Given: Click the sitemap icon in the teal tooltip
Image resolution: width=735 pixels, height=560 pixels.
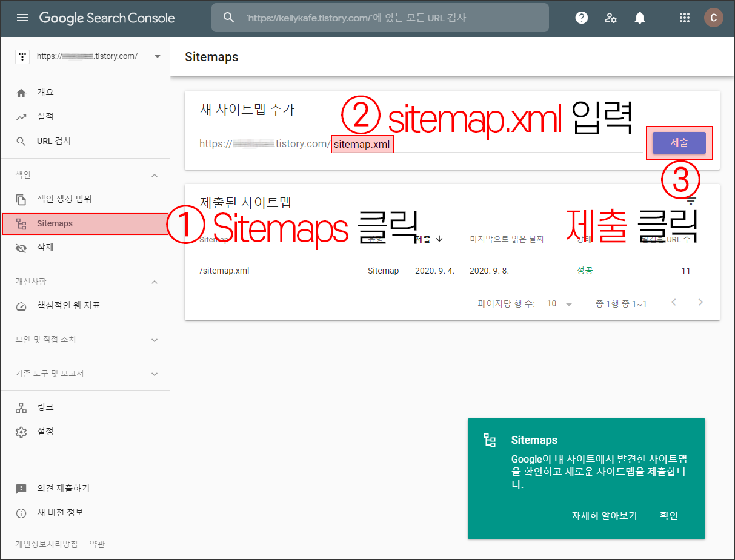Looking at the screenshot, I should (490, 440).
